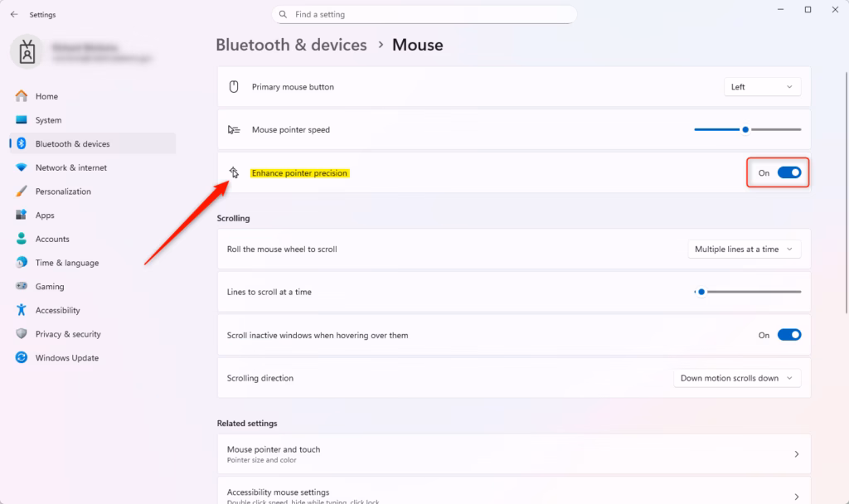Click the Accessibility figure icon

(x=22, y=310)
